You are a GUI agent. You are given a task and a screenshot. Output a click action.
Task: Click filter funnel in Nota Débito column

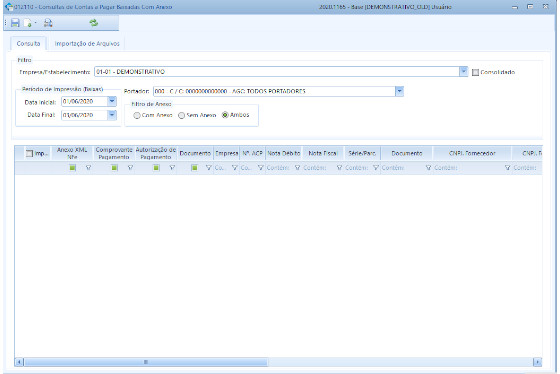point(297,168)
